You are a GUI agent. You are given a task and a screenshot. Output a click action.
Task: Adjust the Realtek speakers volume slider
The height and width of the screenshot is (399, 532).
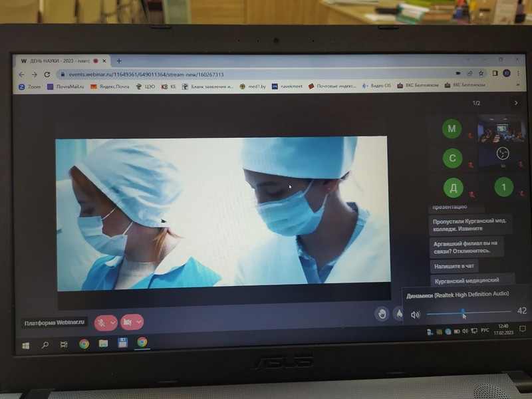pyautogui.click(x=464, y=312)
